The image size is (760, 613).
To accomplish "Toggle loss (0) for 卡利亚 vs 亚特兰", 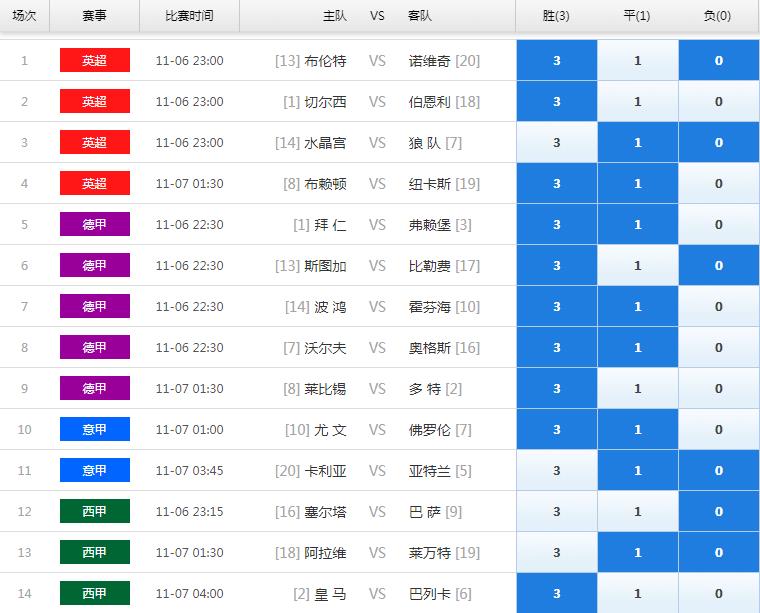I will (719, 470).
